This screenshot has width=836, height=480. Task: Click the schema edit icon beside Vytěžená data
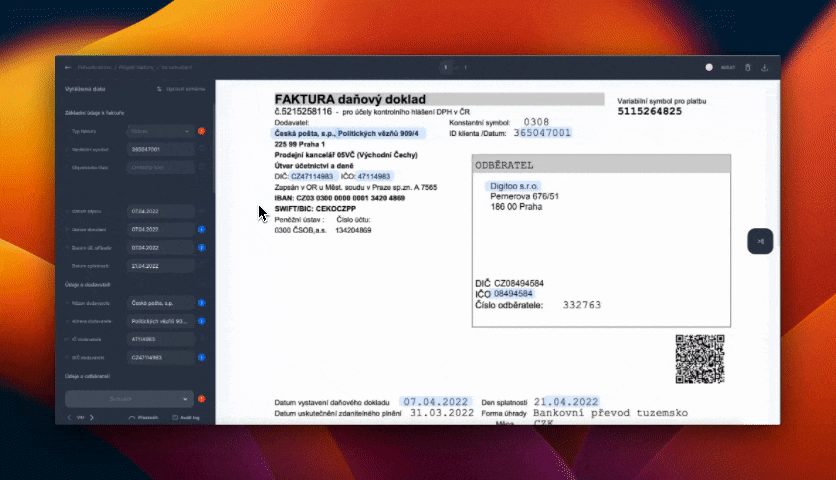click(x=159, y=89)
